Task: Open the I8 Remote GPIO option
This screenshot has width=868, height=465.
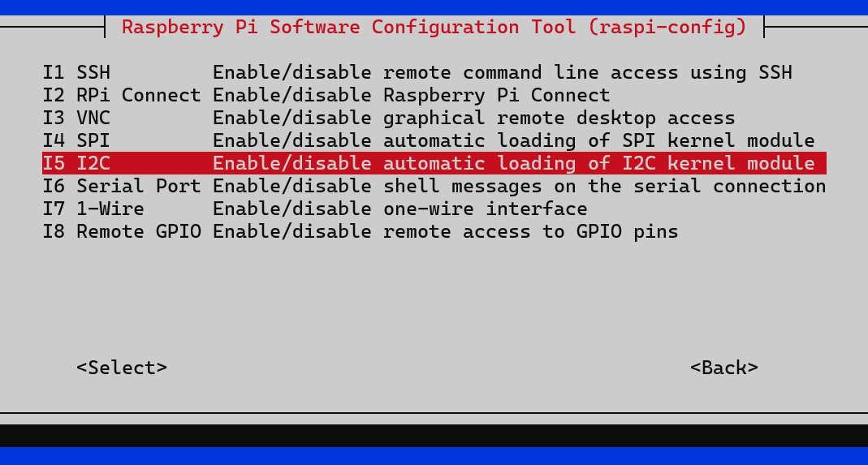Action: [x=434, y=231]
